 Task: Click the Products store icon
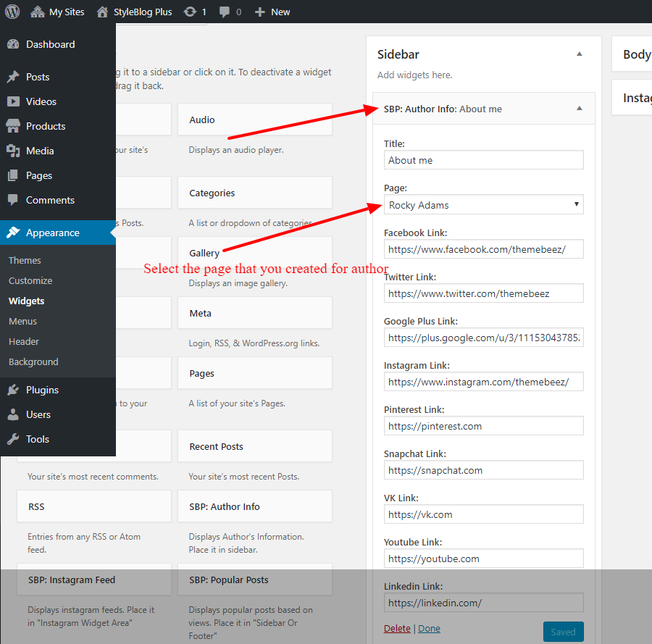coord(13,126)
